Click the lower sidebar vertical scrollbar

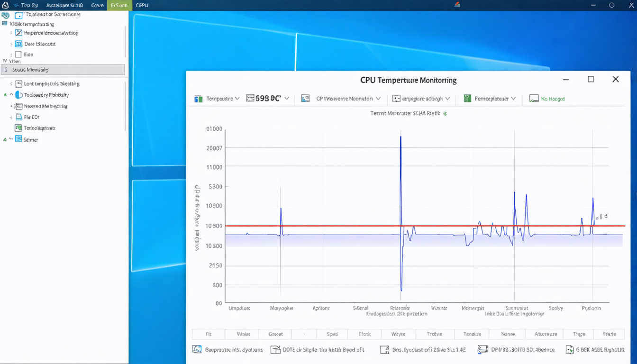pyautogui.click(x=126, y=106)
